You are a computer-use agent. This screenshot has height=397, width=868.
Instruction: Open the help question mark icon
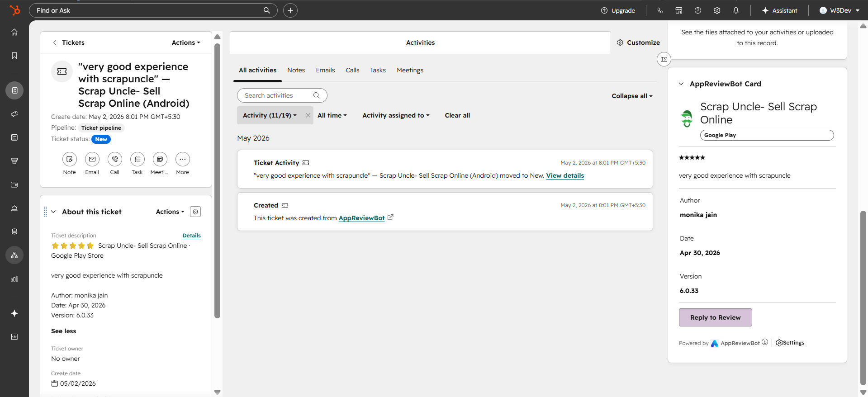pyautogui.click(x=698, y=10)
